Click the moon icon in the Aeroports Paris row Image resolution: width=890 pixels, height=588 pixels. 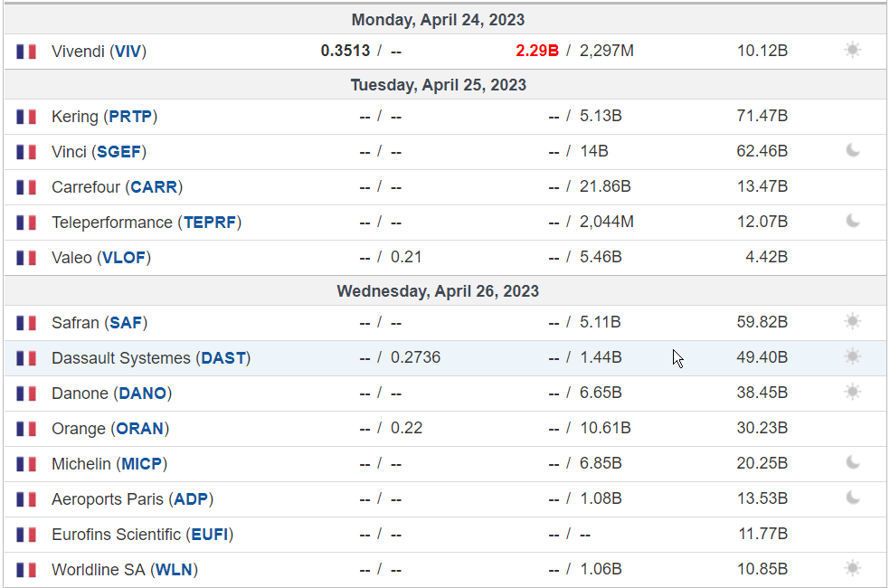point(853,498)
